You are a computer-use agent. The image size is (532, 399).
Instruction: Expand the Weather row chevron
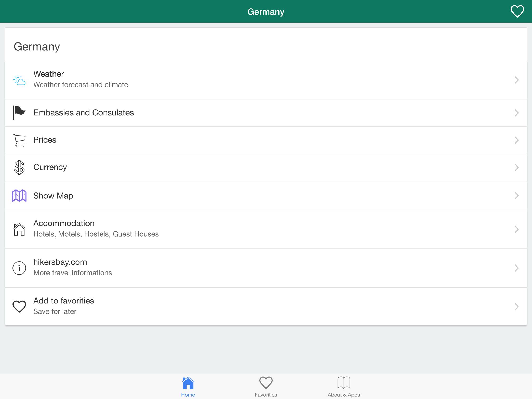pyautogui.click(x=516, y=80)
